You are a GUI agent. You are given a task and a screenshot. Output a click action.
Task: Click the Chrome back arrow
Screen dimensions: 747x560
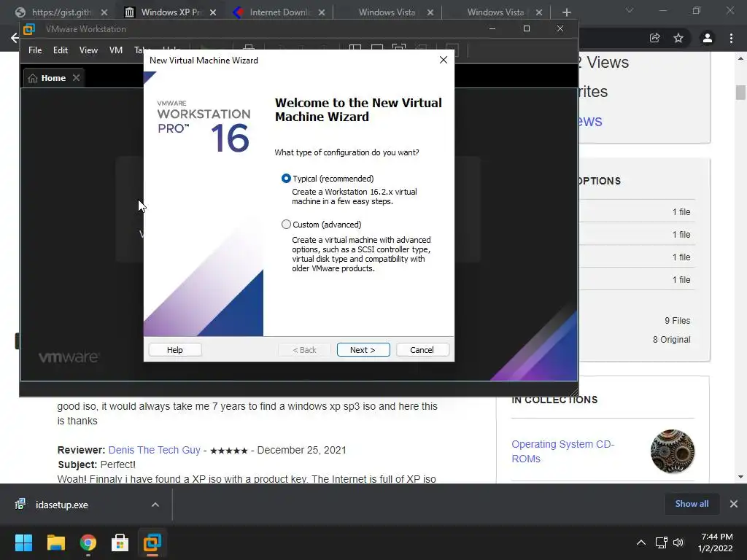click(15, 38)
